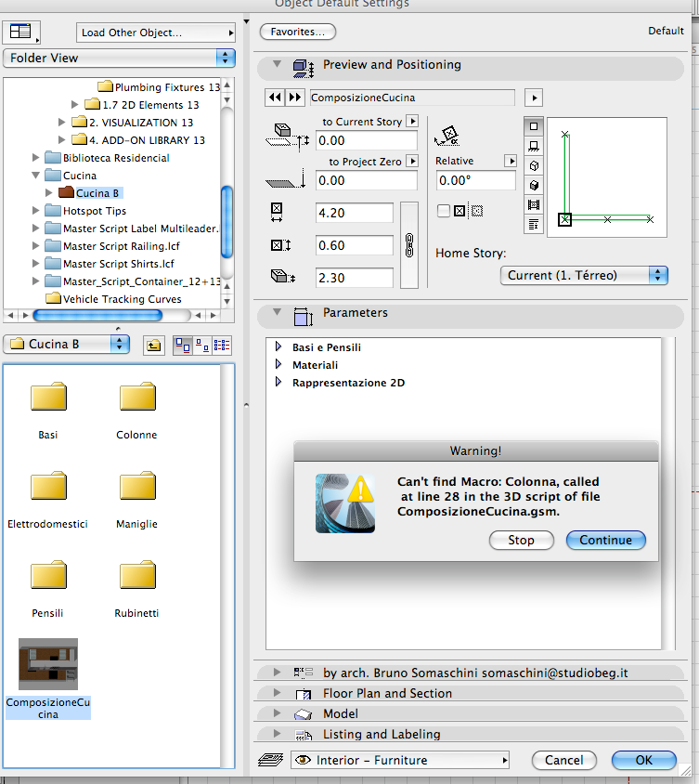Switch to large icons view
The height and width of the screenshot is (784, 699).
coord(183,345)
